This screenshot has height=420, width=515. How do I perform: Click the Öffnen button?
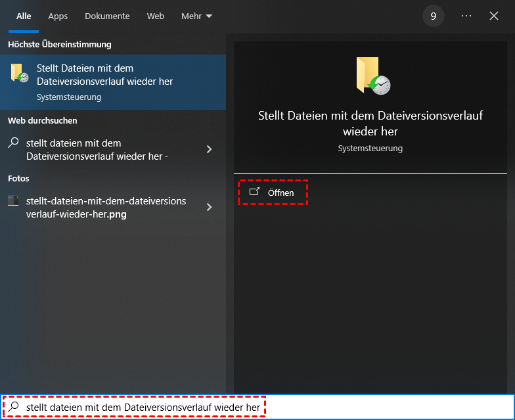[273, 193]
